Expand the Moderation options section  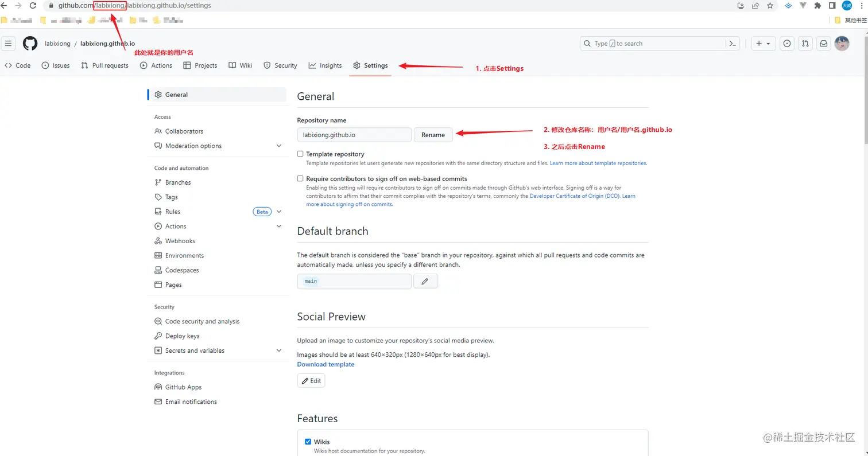click(x=279, y=146)
